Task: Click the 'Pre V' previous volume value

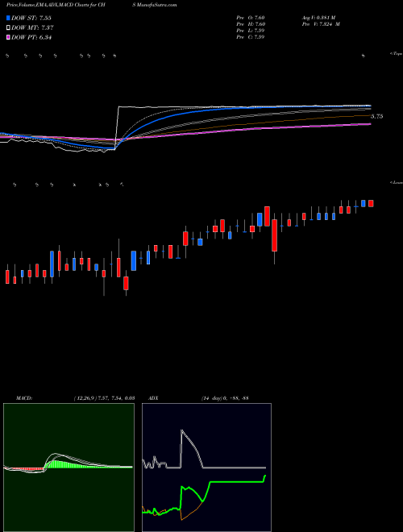Action: point(321,23)
